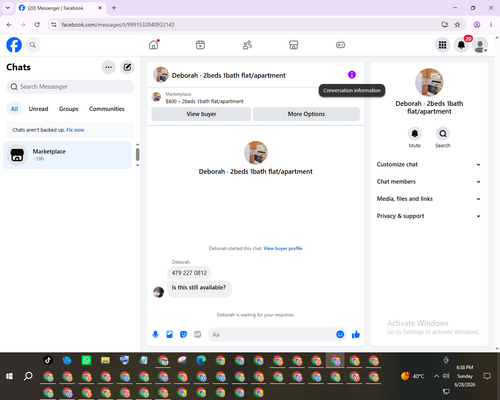Click the browser address bar URL
The width and height of the screenshot is (500, 400).
(x=118, y=25)
